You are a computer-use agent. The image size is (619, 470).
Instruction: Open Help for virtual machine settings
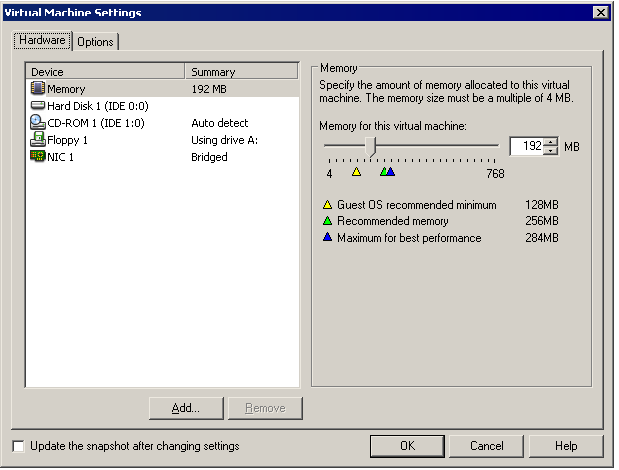tap(566, 446)
